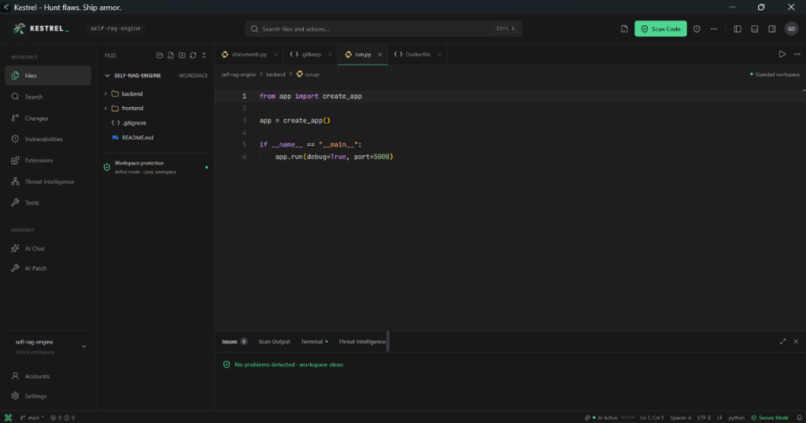Switch to the documents.py tab
The width and height of the screenshot is (806, 423).
click(x=249, y=54)
